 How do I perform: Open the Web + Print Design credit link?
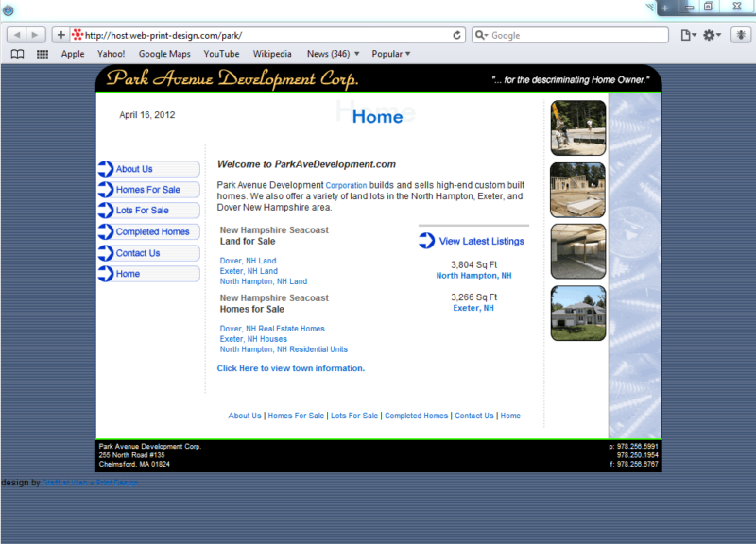(91, 483)
